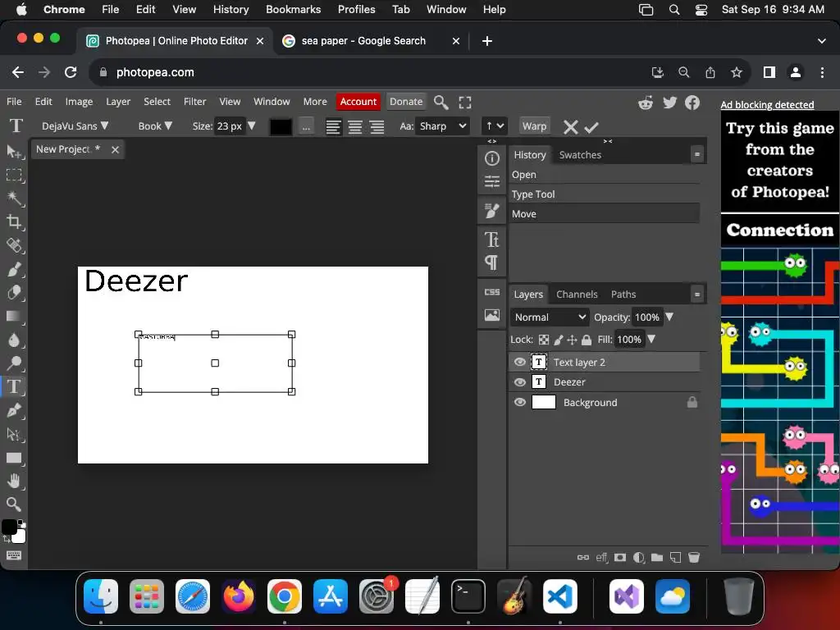
Task: Select the Blur tool
Action: tap(14, 340)
